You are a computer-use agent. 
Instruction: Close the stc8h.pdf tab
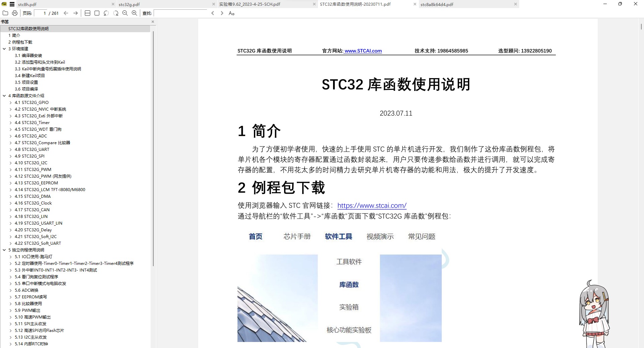pos(113,4)
